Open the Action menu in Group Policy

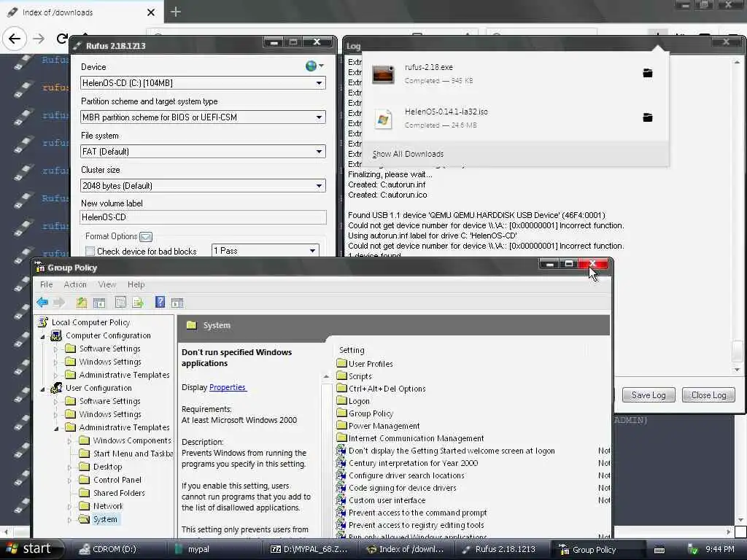pos(75,284)
